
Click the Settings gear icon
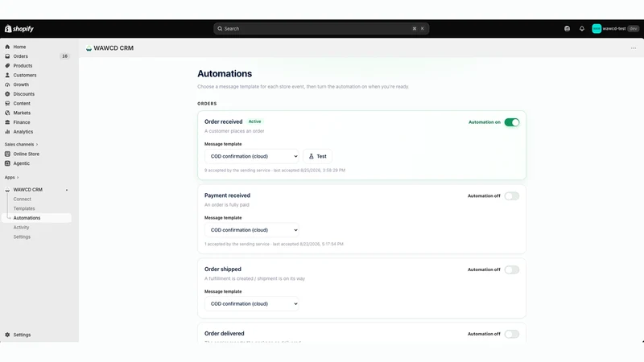click(x=7, y=335)
